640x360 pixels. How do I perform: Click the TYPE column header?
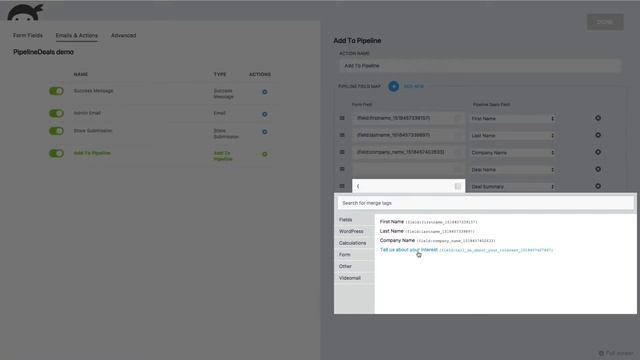pyautogui.click(x=220, y=74)
